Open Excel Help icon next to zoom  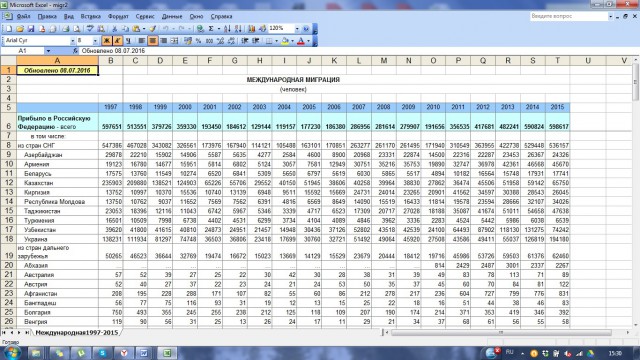click(x=306, y=29)
